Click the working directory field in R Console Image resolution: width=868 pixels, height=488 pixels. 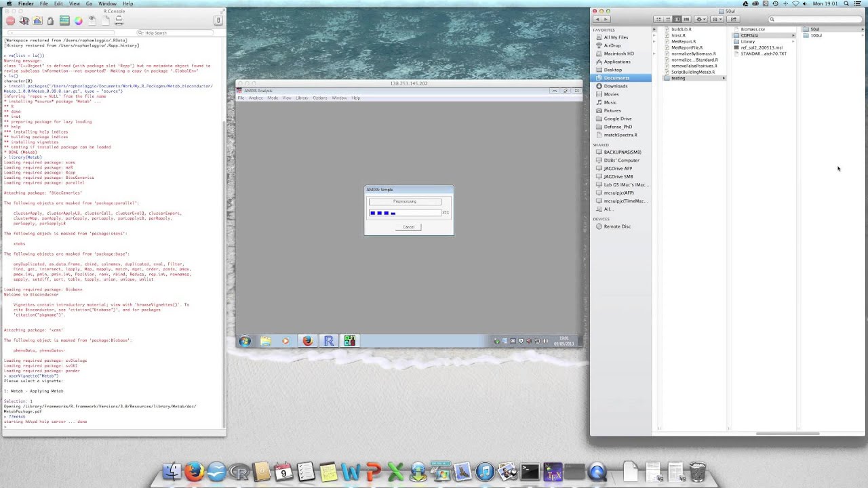pyautogui.click(x=61, y=33)
